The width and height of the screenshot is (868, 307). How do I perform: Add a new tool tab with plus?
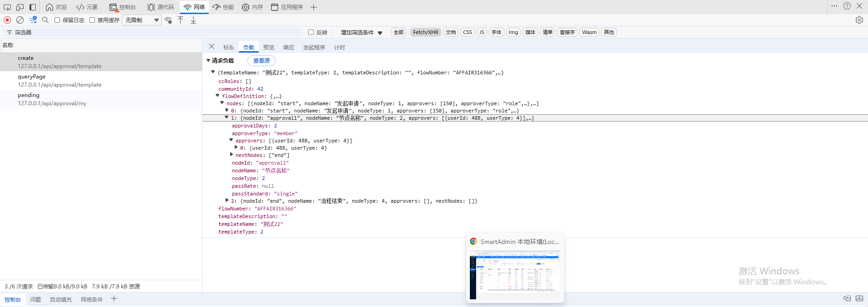click(314, 7)
